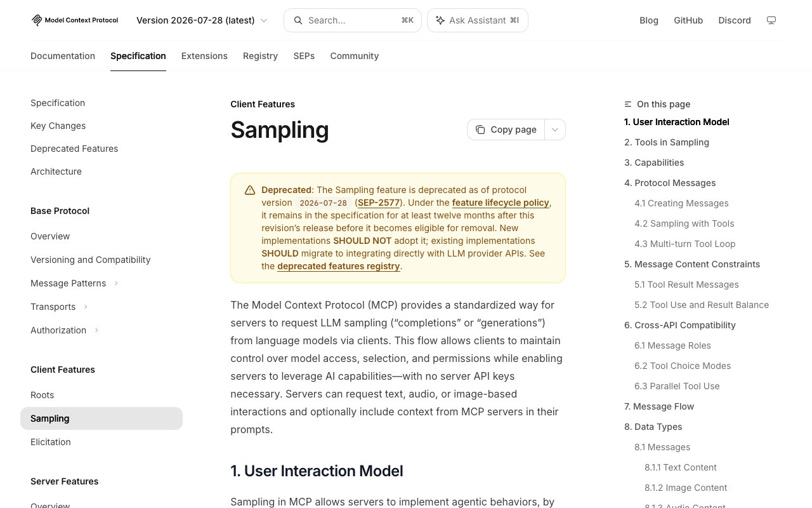This screenshot has height=508, width=812.
Task: Open the Copy page options chevron
Action: pyautogui.click(x=555, y=130)
